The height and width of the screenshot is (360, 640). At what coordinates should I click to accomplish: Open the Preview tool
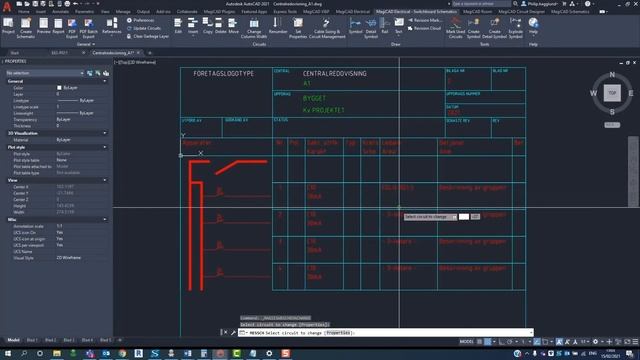point(43,26)
